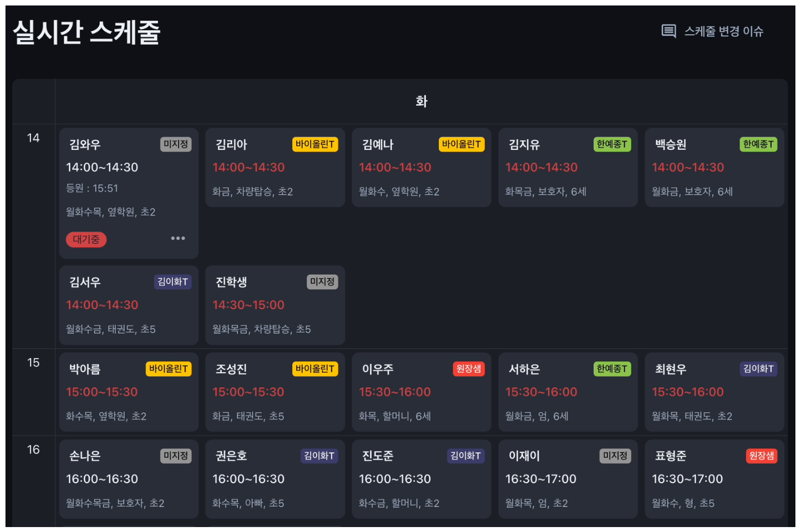The height and width of the screenshot is (532, 802).
Task: Click the hour 15 row label
Action: tap(33, 363)
